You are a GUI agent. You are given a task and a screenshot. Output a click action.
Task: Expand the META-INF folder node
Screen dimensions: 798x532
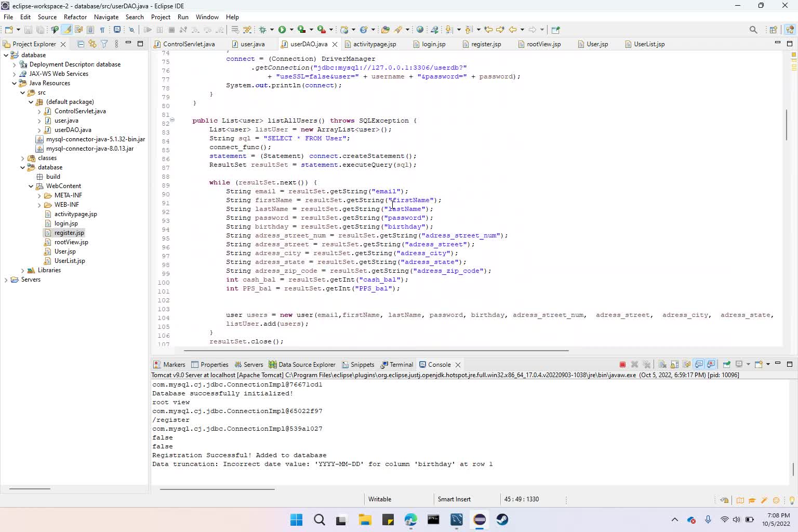[x=39, y=195]
